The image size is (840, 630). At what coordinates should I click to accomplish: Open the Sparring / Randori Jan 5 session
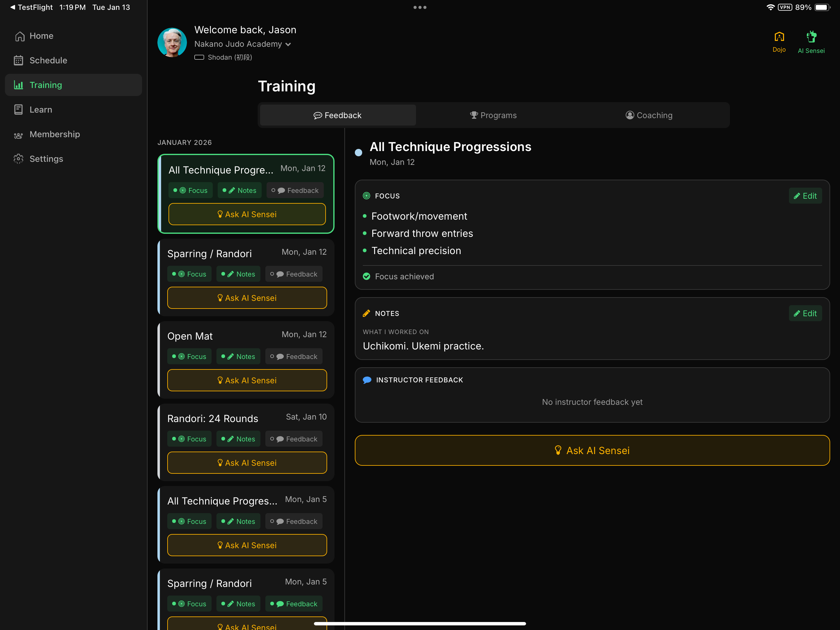coord(246,599)
